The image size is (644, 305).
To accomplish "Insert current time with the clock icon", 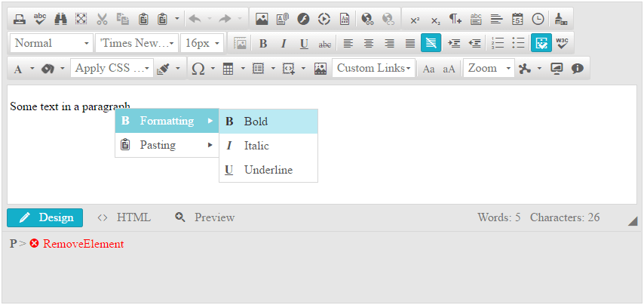I will click(x=538, y=19).
